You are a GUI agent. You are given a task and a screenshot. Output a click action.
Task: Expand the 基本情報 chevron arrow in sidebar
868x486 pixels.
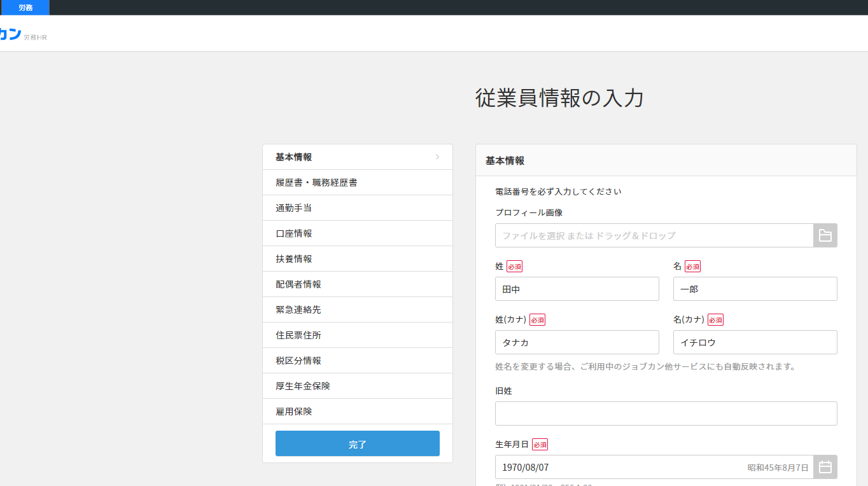[437, 157]
